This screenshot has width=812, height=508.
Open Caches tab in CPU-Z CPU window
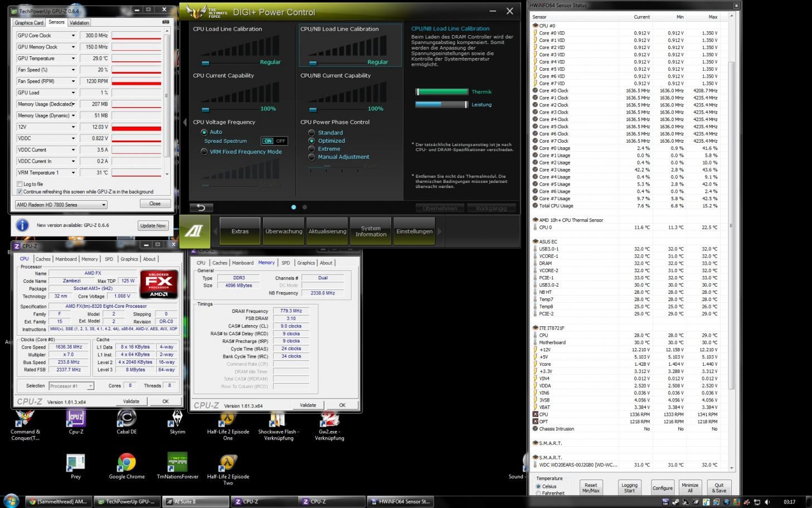pos(43,259)
